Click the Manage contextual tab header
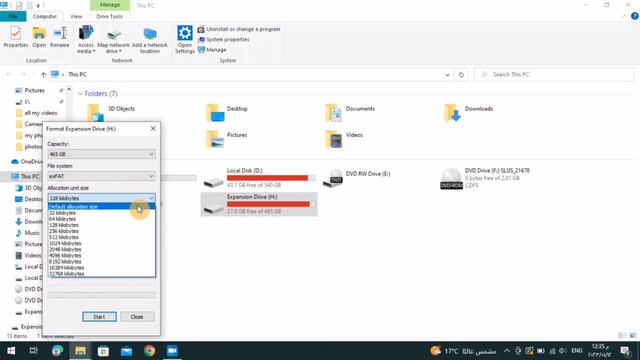Viewport: 640px width, 360px height. (110, 5)
